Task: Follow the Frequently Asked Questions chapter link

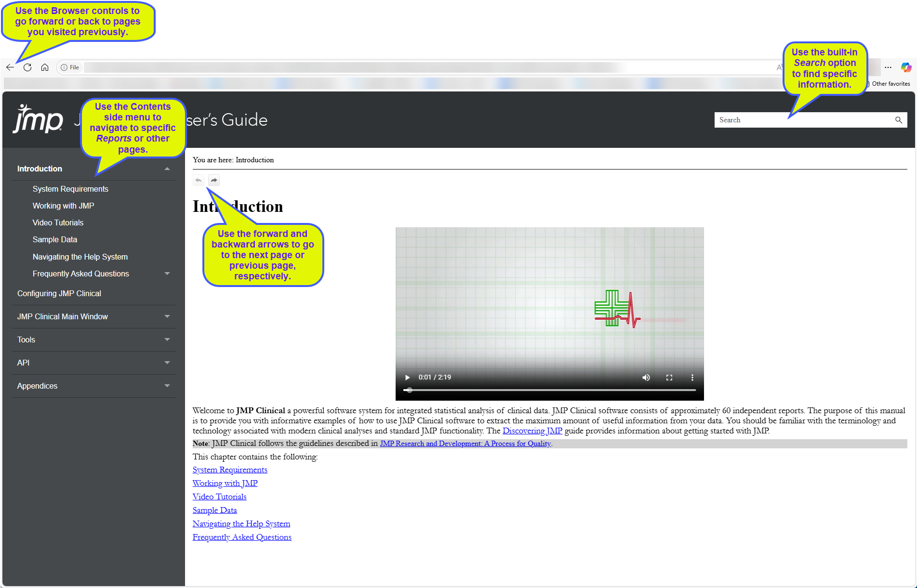Action: pyautogui.click(x=242, y=537)
